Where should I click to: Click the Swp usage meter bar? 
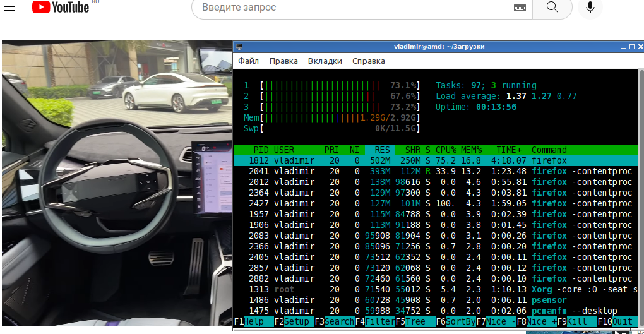(332, 128)
